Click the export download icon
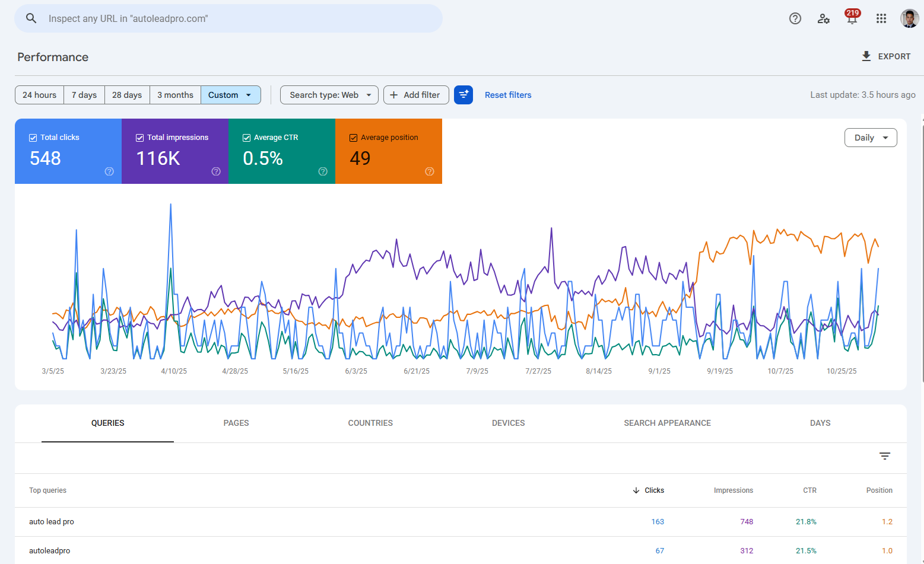Screen dimensions: 924x564 [866, 56]
